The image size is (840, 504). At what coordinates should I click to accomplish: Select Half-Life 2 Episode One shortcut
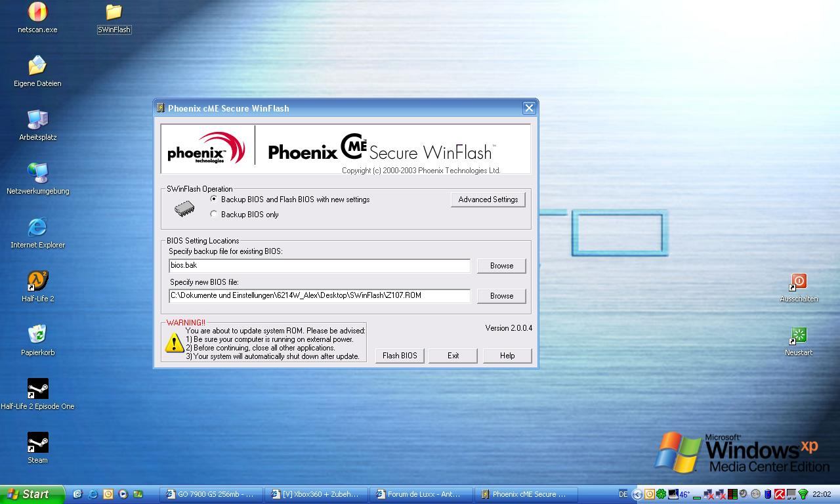tap(37, 394)
